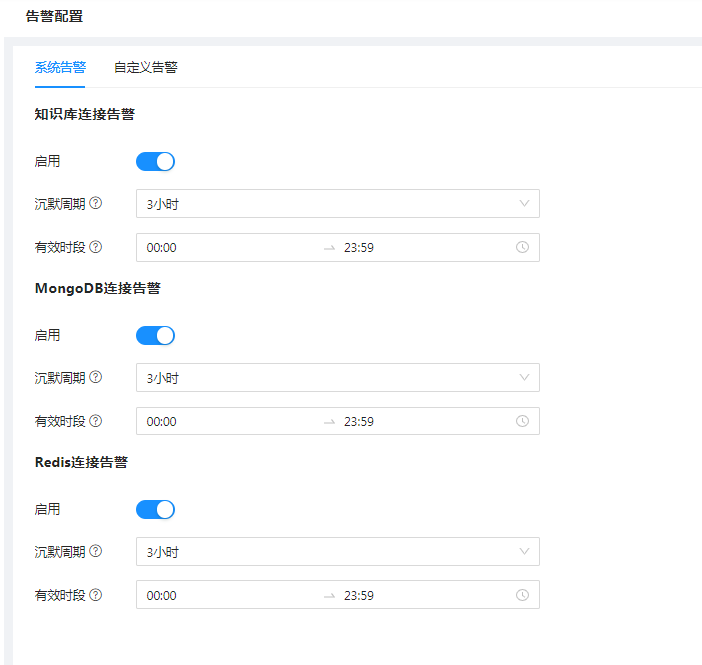This screenshot has width=702, height=665.
Task: Click help icon beside MongoDB 有效时段
Action: point(96,421)
